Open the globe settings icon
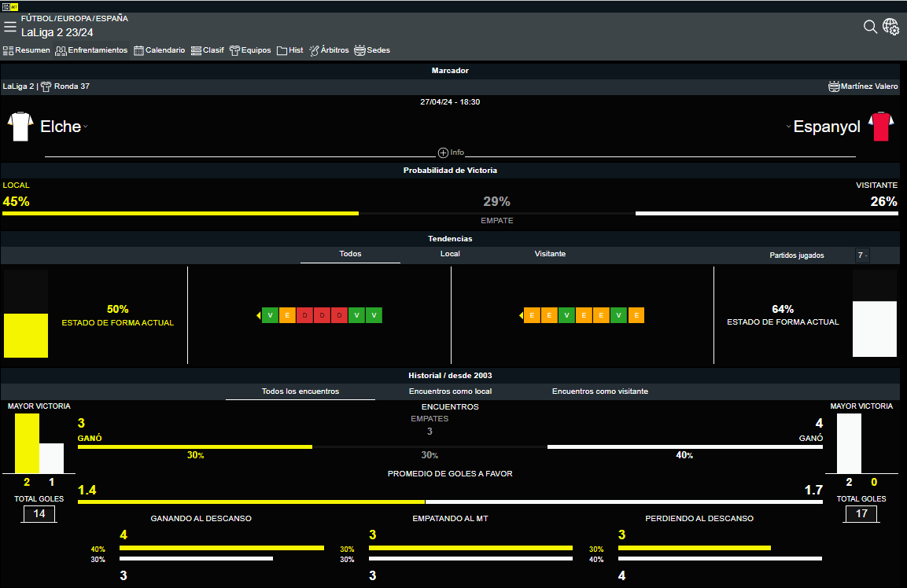 point(891,27)
